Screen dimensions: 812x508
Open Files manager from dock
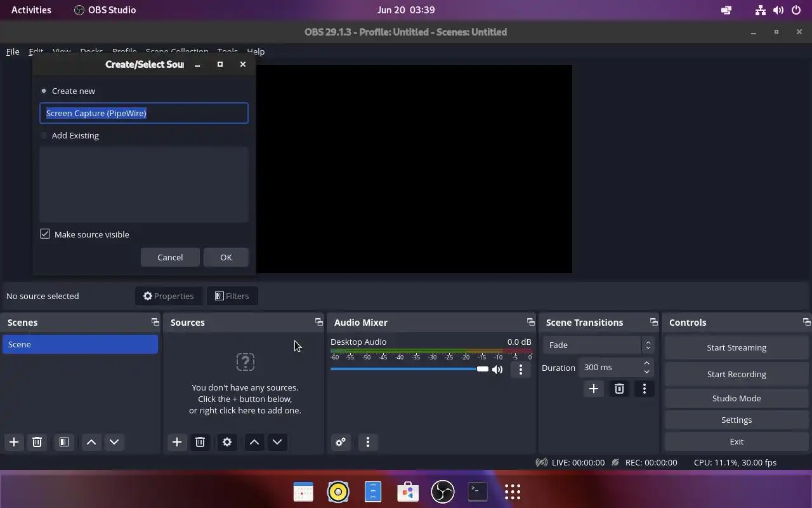pos(373,491)
